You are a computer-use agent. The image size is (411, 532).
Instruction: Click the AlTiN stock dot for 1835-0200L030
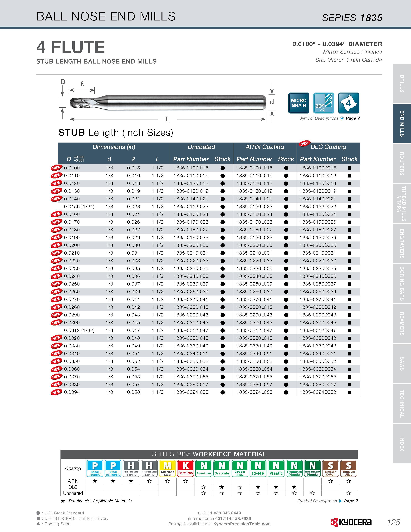[x=286, y=246]
